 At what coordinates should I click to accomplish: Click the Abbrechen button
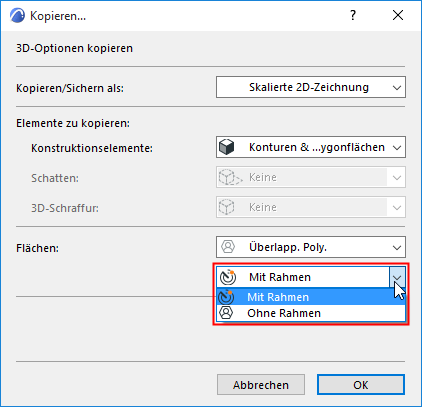pos(261,385)
